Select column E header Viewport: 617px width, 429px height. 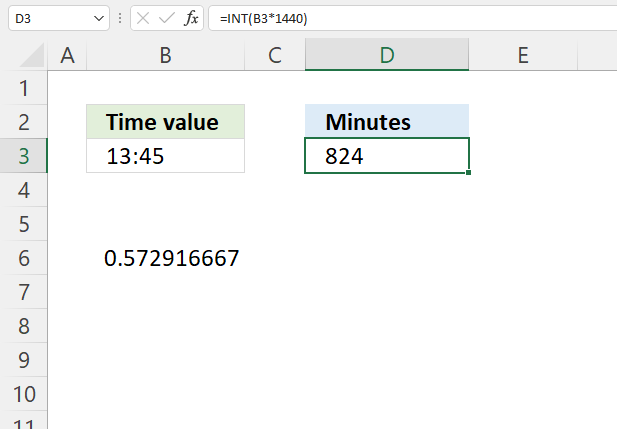523,55
